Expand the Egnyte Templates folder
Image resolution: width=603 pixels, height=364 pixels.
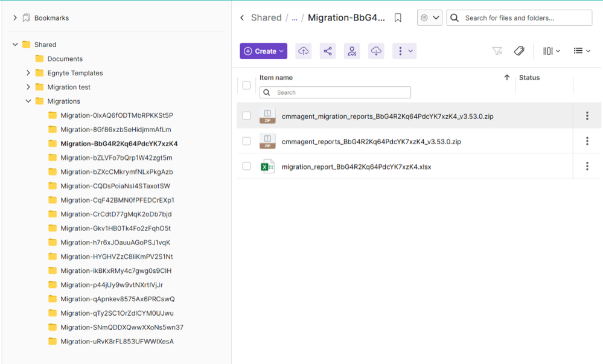(x=28, y=72)
